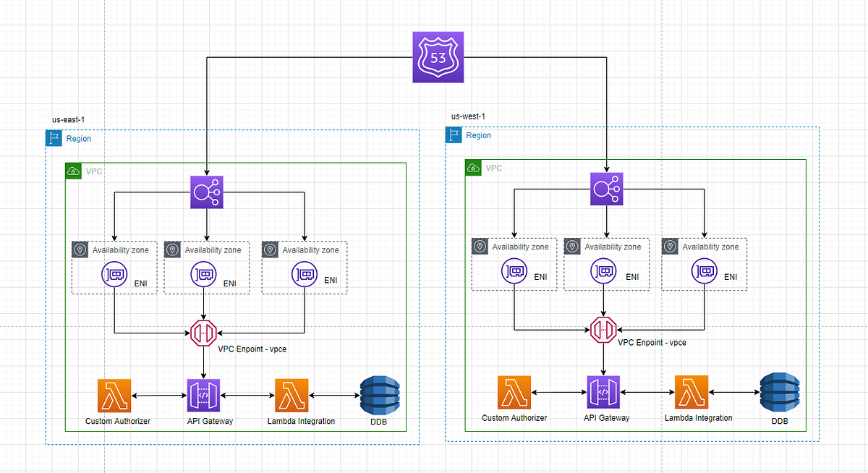Viewport: 868px width, 473px height.
Task: Select the Route 53 icon at the top
Action: pyautogui.click(x=438, y=57)
